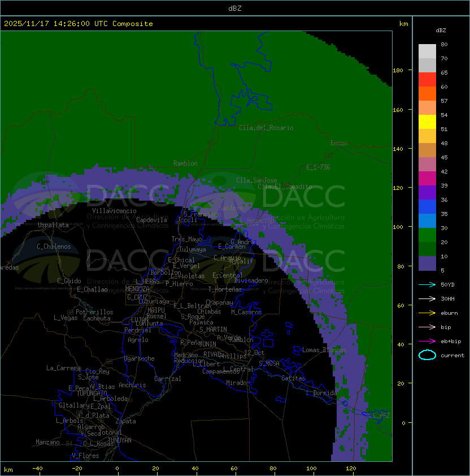Click the 'Anchoris' place label

click(x=132, y=385)
